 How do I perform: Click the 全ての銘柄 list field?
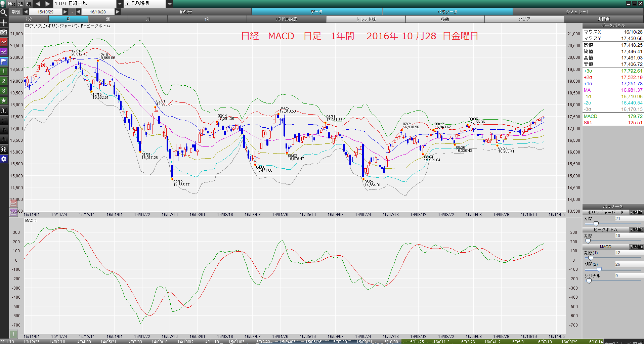click(145, 4)
